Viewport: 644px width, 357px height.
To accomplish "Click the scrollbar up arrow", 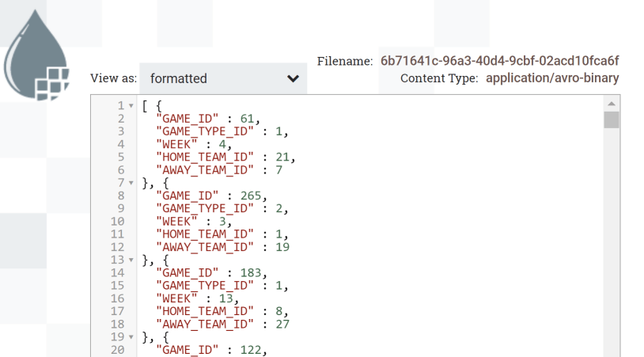I will 612,104.
